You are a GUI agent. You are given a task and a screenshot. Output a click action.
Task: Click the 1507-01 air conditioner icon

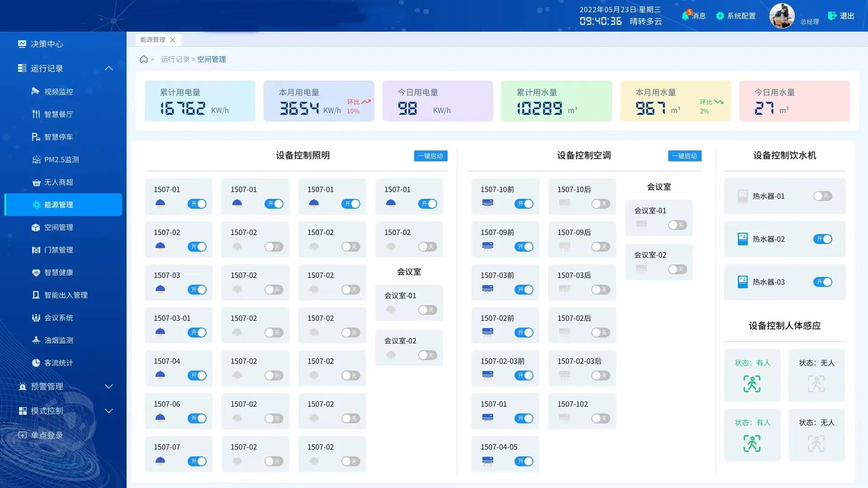pyautogui.click(x=488, y=418)
